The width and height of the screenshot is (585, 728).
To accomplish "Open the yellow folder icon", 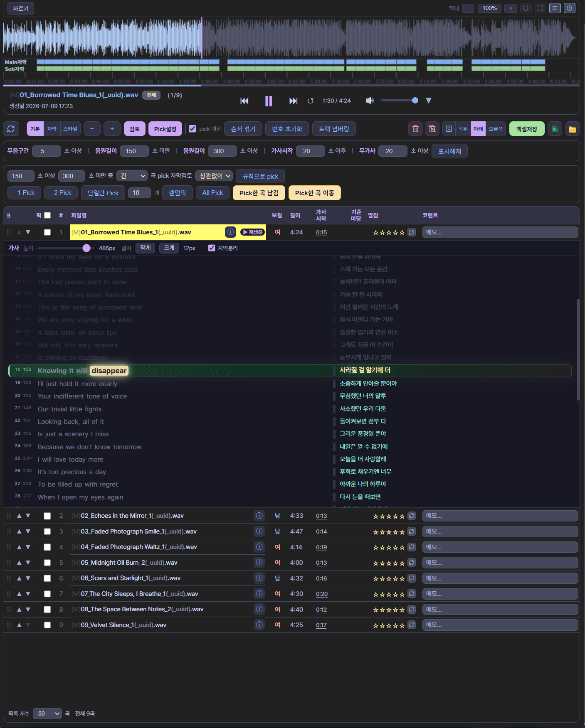I will click(573, 129).
